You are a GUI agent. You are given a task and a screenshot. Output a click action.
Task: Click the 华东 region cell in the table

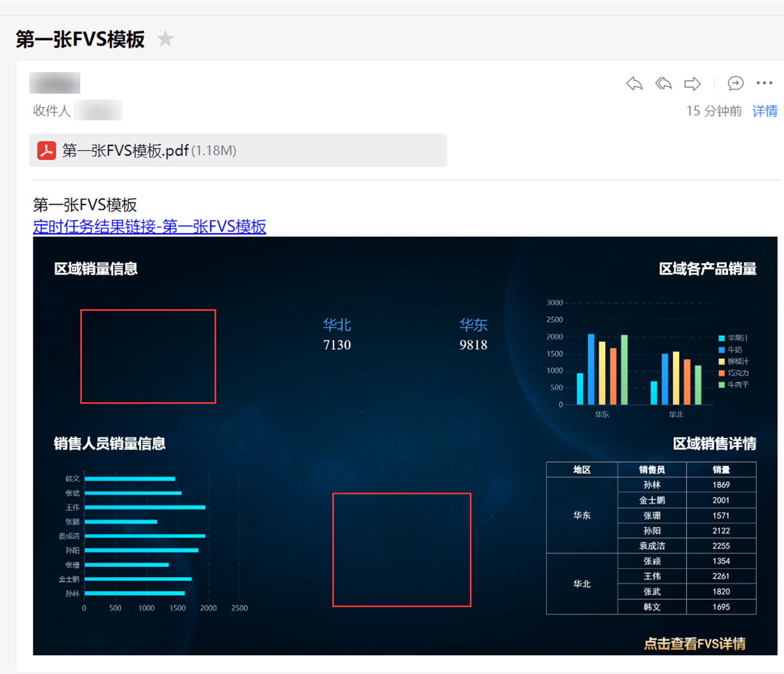click(x=582, y=515)
